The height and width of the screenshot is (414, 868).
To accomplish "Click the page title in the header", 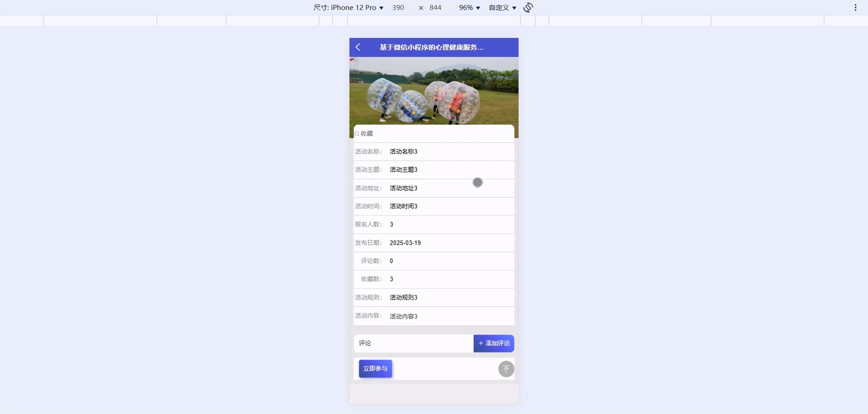I will tap(431, 48).
